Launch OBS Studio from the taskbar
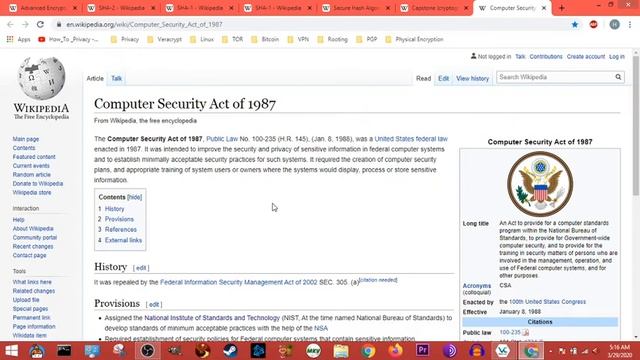This screenshot has height=360, width=640. coord(147,351)
